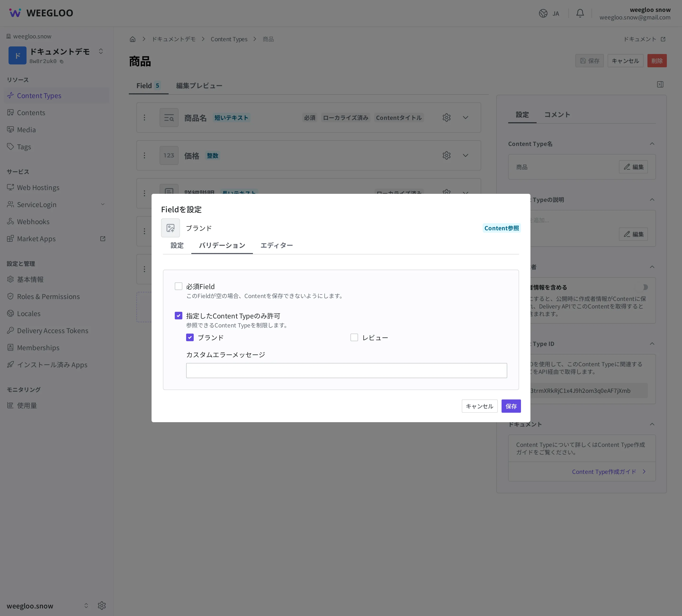Edit the Content Type description
The height and width of the screenshot is (616, 682).
[x=633, y=234]
